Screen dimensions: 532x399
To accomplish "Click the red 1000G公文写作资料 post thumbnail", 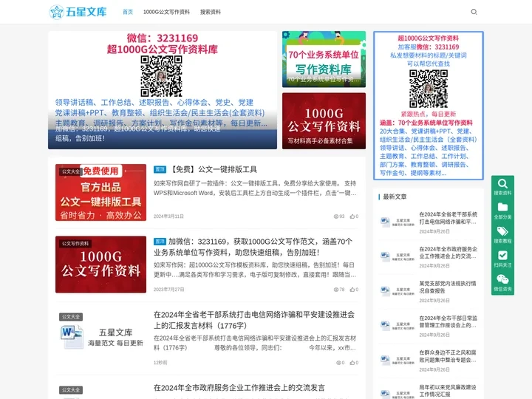I will 100,265.
